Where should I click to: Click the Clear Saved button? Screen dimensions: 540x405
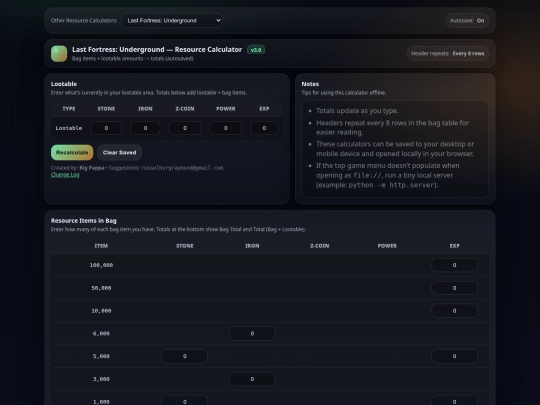point(120,153)
